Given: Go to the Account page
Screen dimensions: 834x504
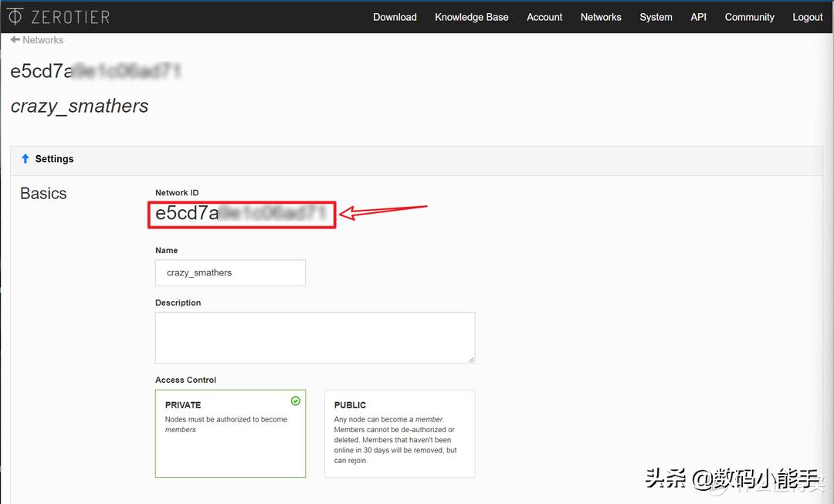Looking at the screenshot, I should tap(544, 17).
